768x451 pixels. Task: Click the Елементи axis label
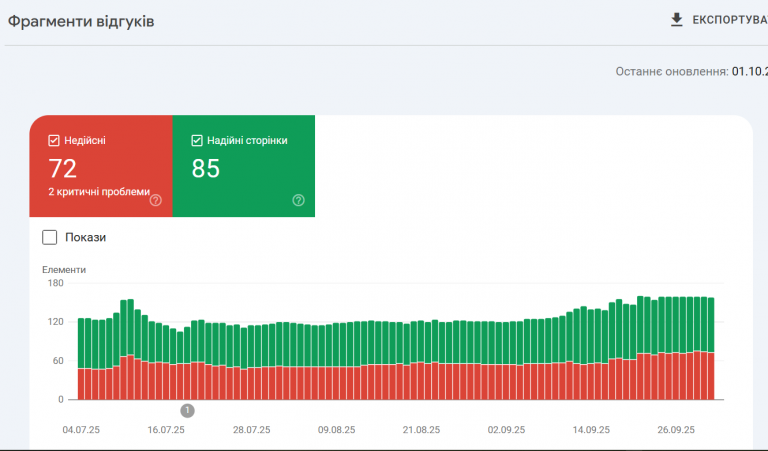point(64,270)
